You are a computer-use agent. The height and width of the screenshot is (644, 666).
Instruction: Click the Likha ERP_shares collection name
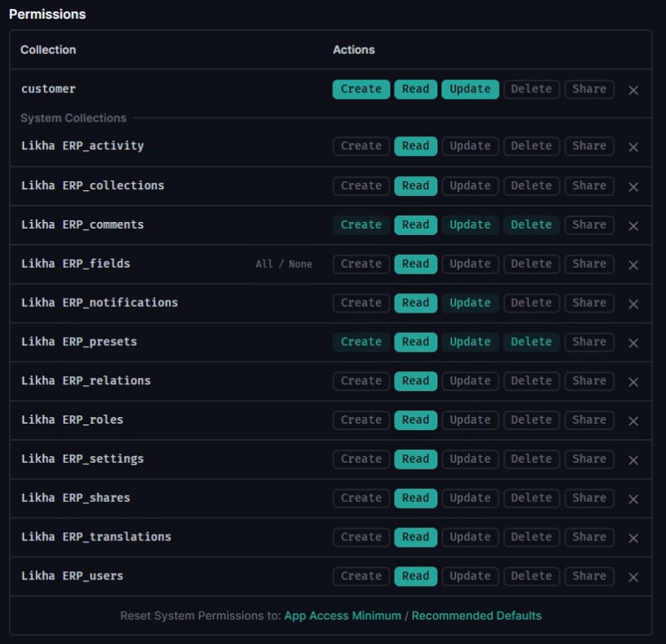click(x=75, y=498)
